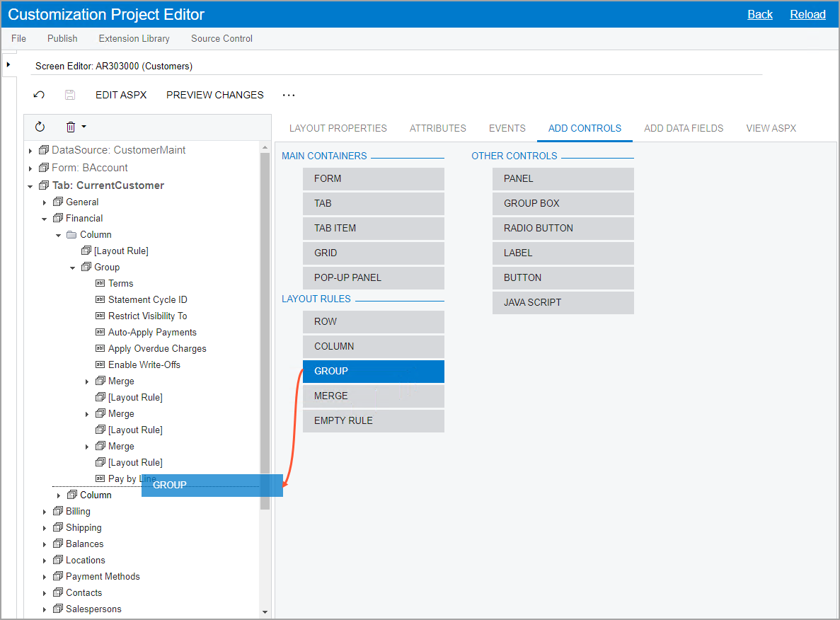The height and width of the screenshot is (620, 840).
Task: Click the undo arrow icon in toolbar
Action: [40, 95]
